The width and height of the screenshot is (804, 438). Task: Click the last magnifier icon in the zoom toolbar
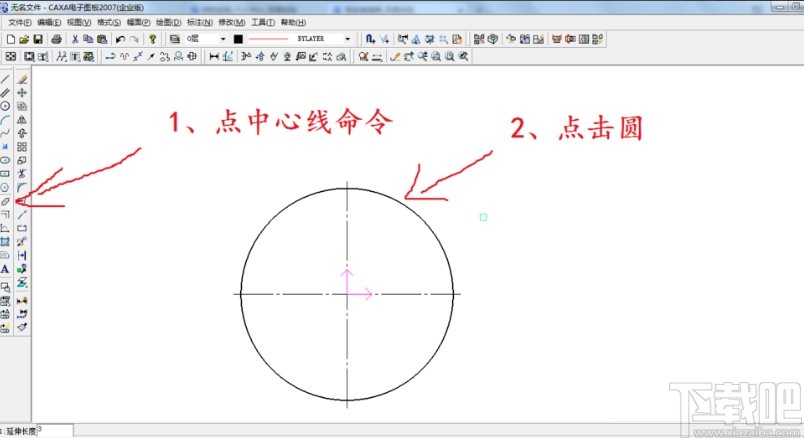pos(464,56)
